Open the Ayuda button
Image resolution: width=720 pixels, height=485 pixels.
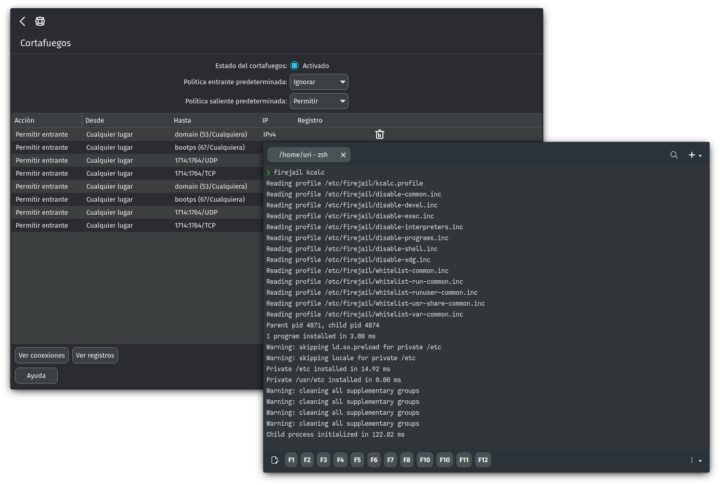point(36,376)
